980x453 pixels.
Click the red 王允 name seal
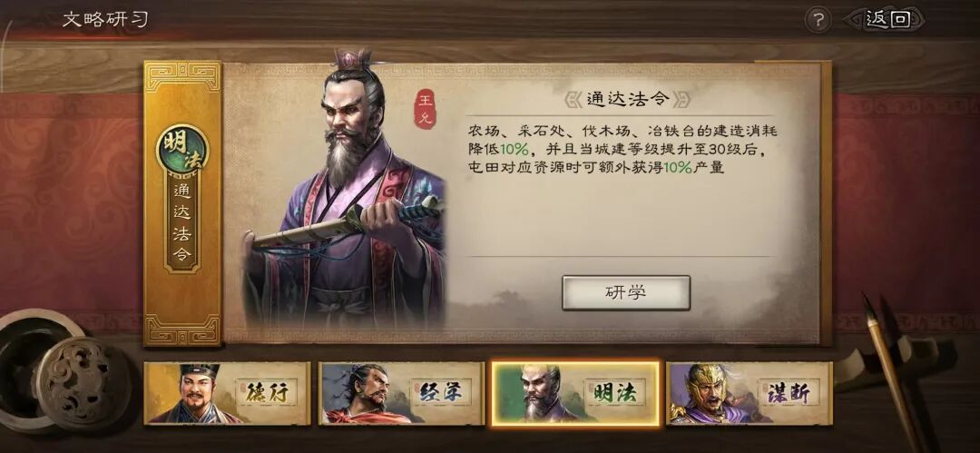(425, 108)
